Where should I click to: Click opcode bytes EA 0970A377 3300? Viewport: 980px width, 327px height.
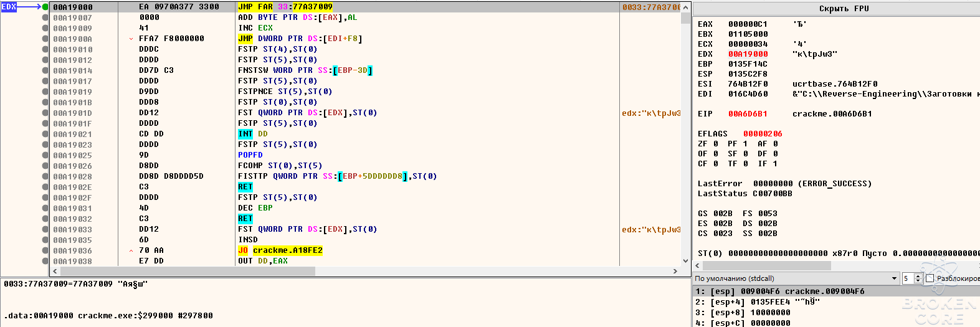click(x=179, y=7)
